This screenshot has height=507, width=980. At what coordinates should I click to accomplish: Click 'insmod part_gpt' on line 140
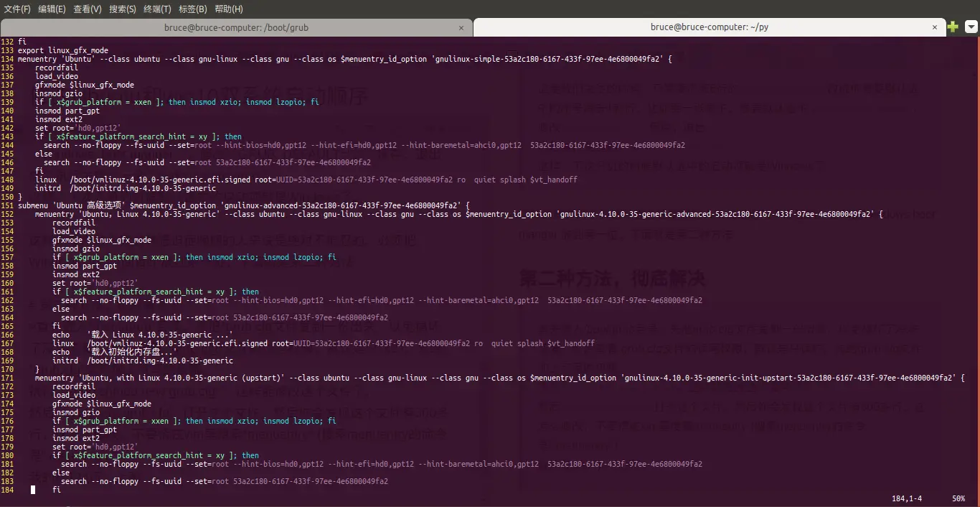coord(67,111)
